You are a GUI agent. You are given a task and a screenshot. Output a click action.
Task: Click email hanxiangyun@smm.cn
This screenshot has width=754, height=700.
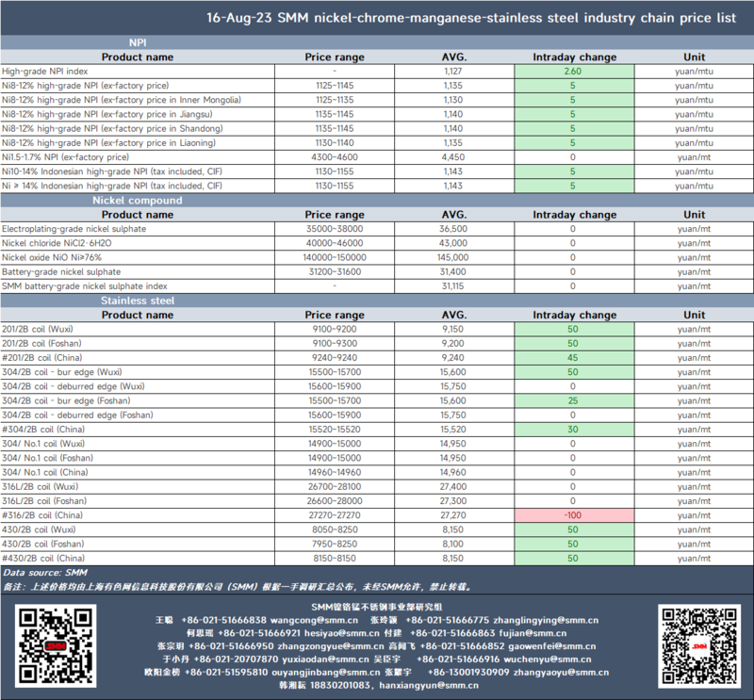click(x=429, y=685)
